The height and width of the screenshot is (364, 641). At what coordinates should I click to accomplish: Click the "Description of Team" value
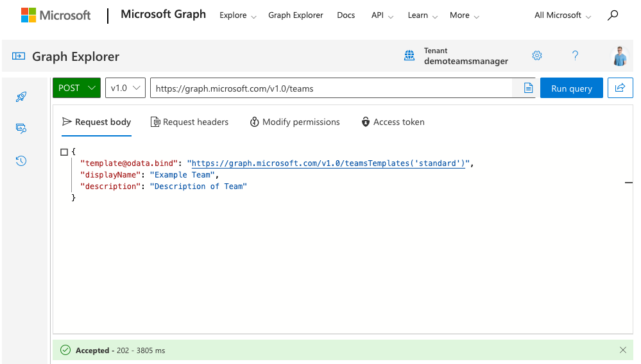tap(198, 186)
